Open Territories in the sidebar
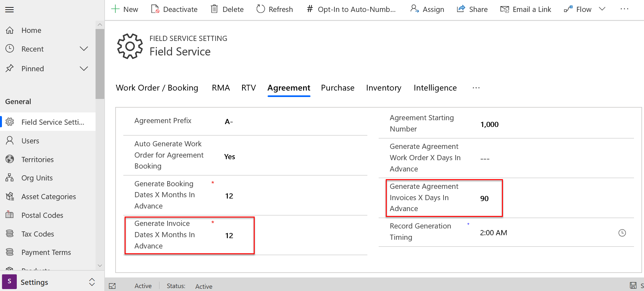644x291 pixels. pos(37,159)
